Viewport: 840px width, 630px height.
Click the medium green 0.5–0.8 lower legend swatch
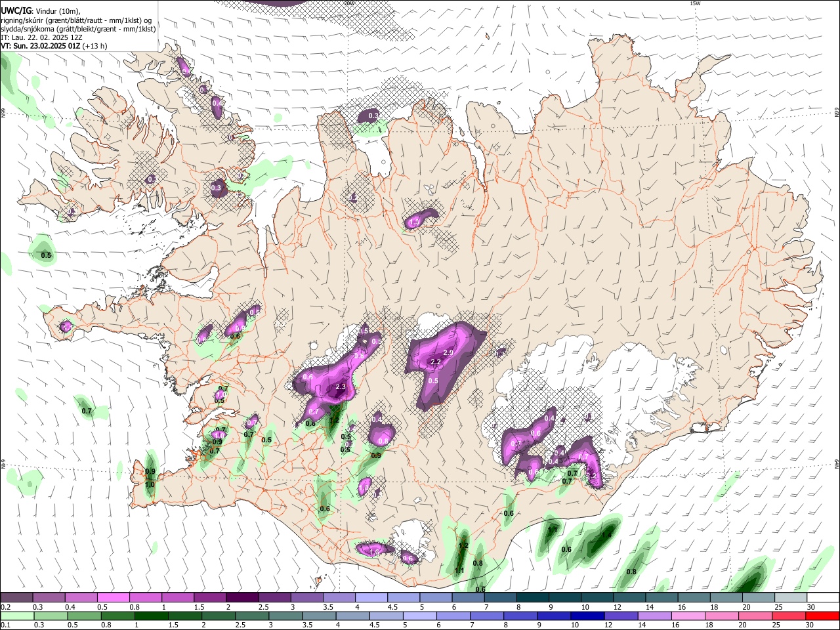coord(84,616)
